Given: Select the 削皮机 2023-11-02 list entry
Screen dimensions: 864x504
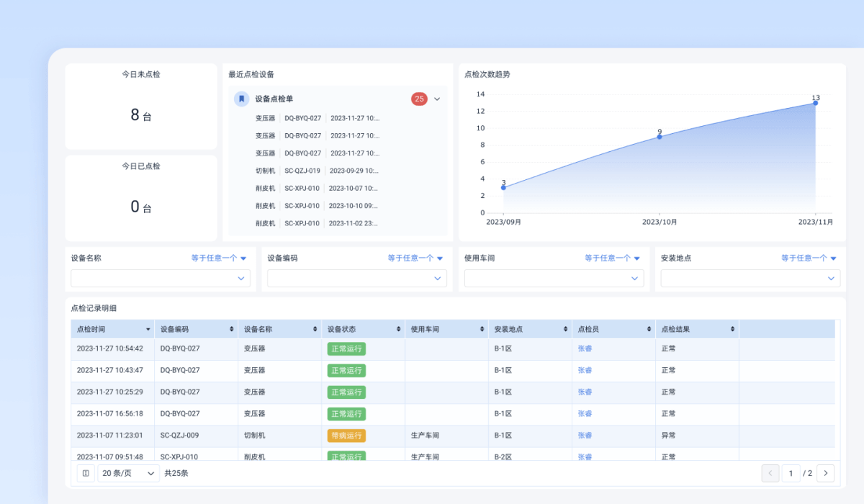Looking at the screenshot, I should pos(317,223).
